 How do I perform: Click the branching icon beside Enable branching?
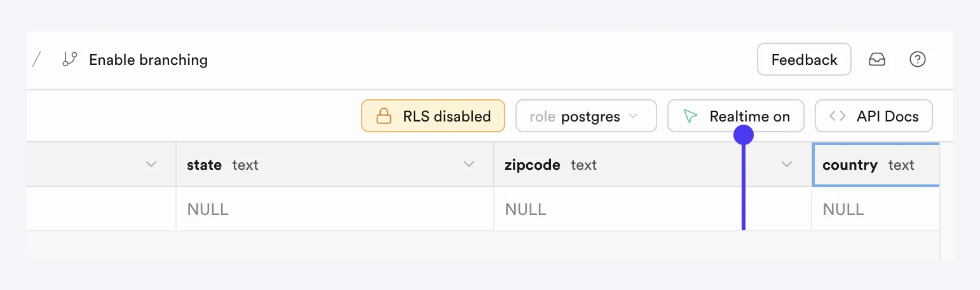point(69,60)
